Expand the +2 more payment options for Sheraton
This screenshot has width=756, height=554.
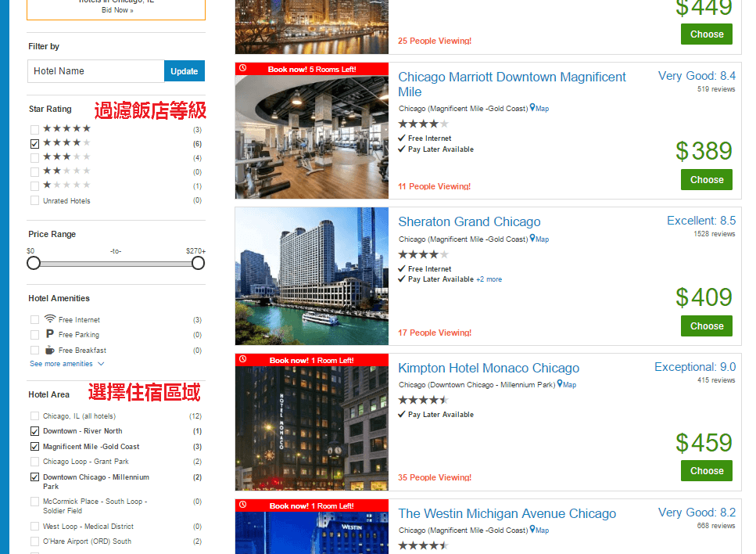coord(489,279)
